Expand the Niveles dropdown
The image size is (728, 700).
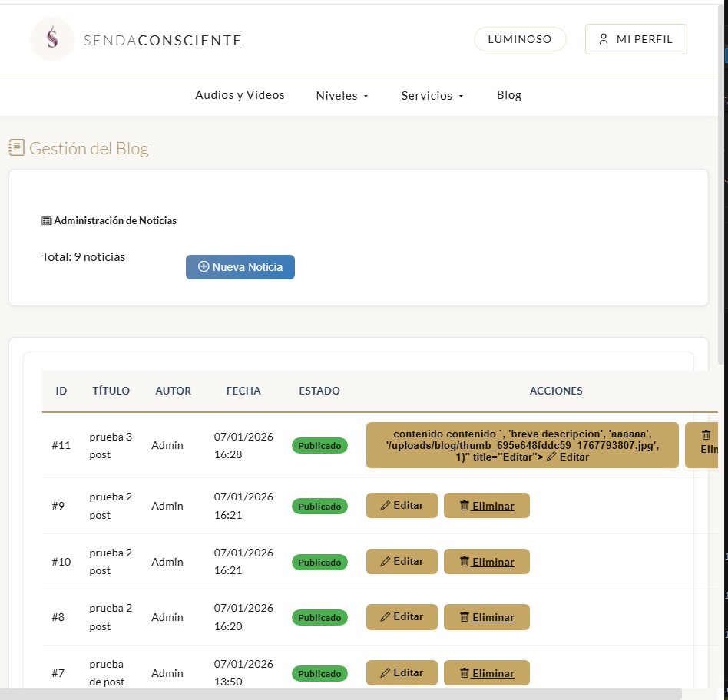click(x=342, y=96)
